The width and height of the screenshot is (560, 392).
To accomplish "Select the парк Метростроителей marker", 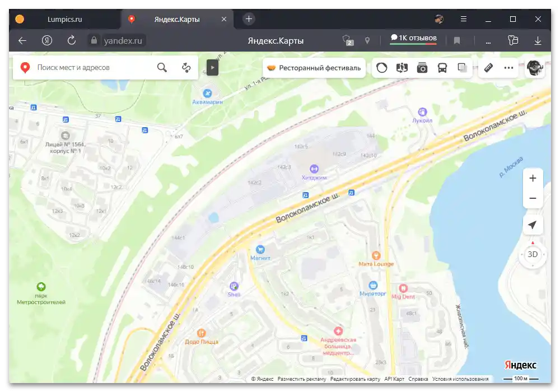I will [41, 287].
